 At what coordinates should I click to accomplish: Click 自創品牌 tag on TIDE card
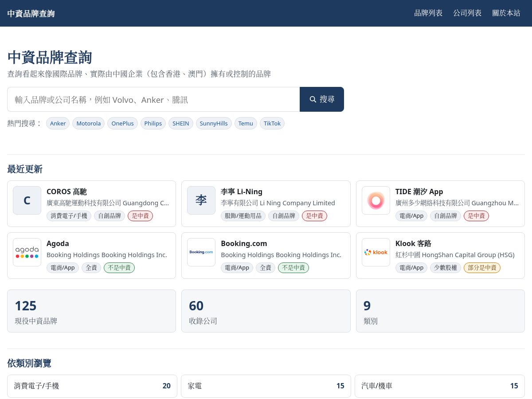pyautogui.click(x=446, y=216)
